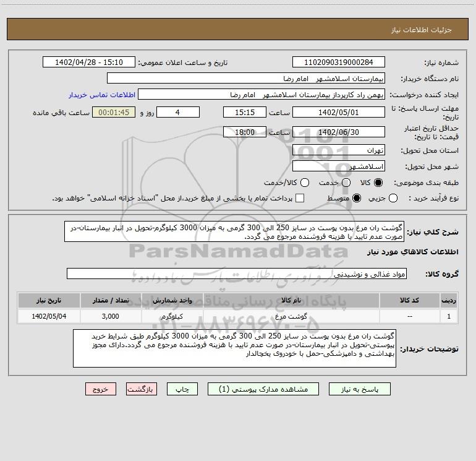Choose the متوسط purchase type radio
Image resolution: width=476 pixels, height=461 pixels.
coord(357,198)
